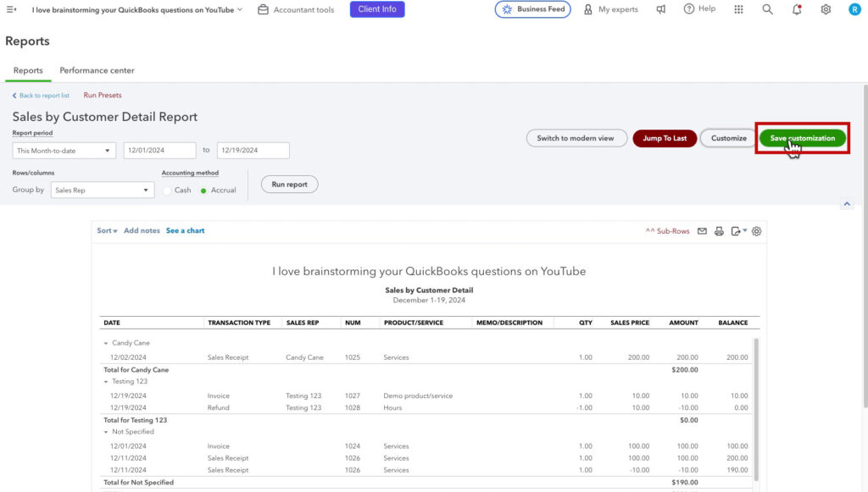Viewport: 868px width, 492px height.
Task: Select the Accrual accounting method
Action: click(x=204, y=191)
